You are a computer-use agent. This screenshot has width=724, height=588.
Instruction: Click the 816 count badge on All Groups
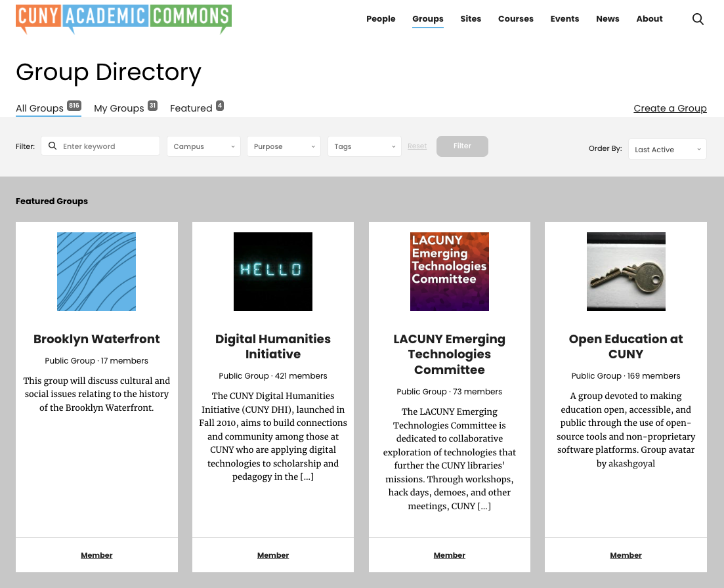point(74,105)
